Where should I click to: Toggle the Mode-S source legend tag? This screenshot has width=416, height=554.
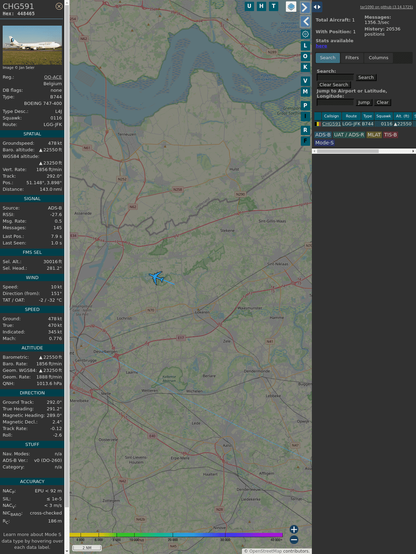[x=324, y=143]
